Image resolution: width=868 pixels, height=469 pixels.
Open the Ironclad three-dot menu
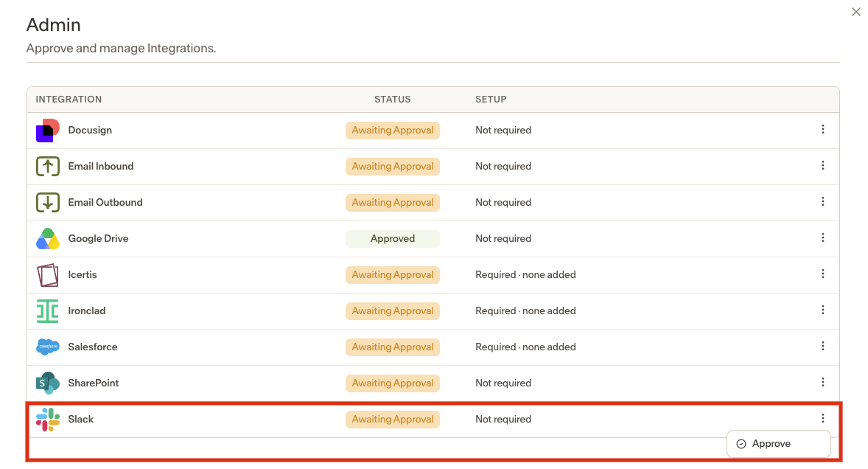tap(823, 310)
